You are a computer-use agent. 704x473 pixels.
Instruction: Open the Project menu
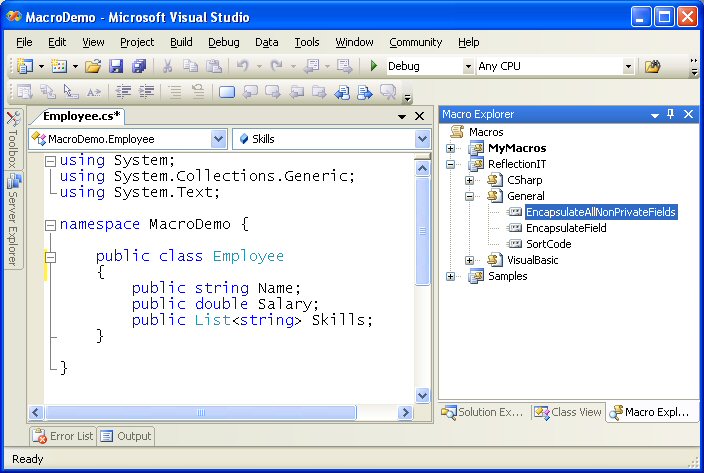tap(137, 42)
